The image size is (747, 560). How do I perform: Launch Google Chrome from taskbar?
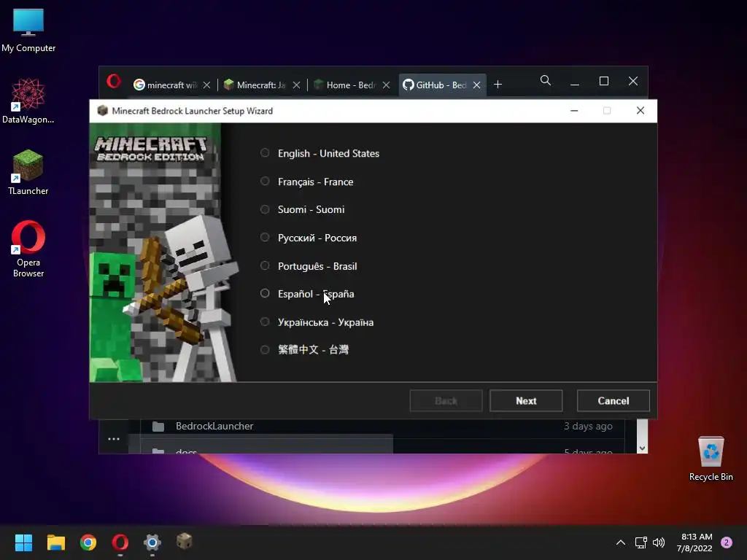pyautogui.click(x=88, y=542)
